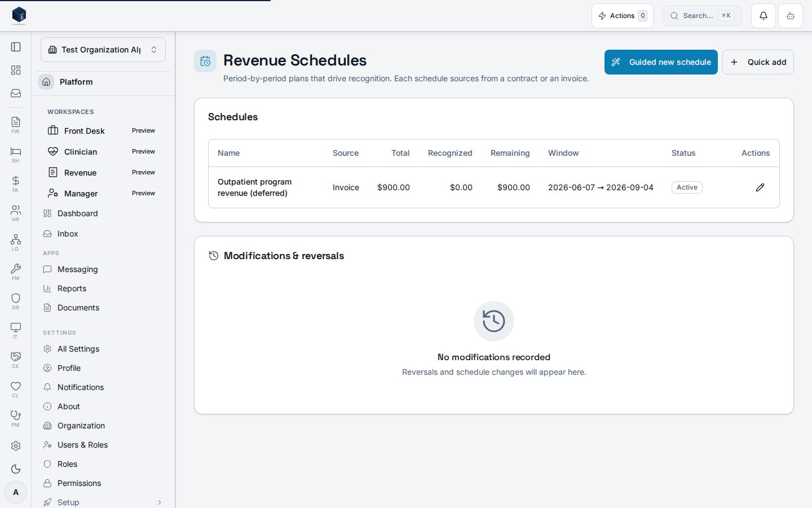Open notifications bell icon
This screenshot has width=812, height=508.
(764, 16)
